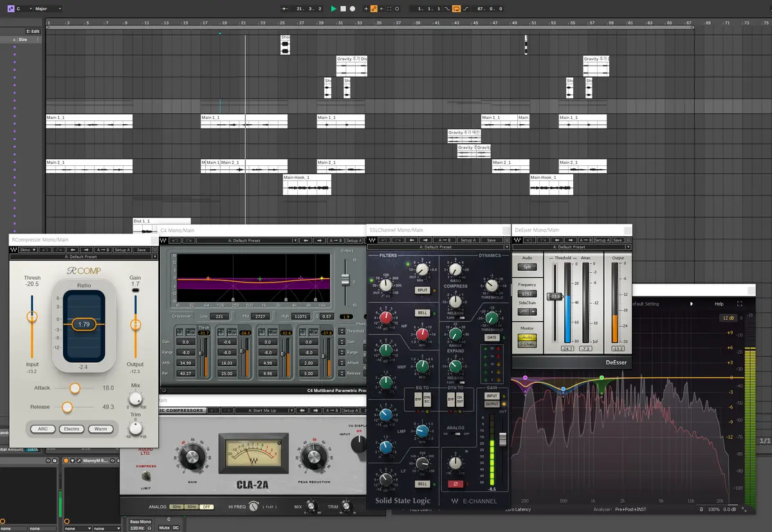This screenshot has height=532, width=772.
Task: Toggle the GATE button on SSL channel
Action: (x=492, y=337)
